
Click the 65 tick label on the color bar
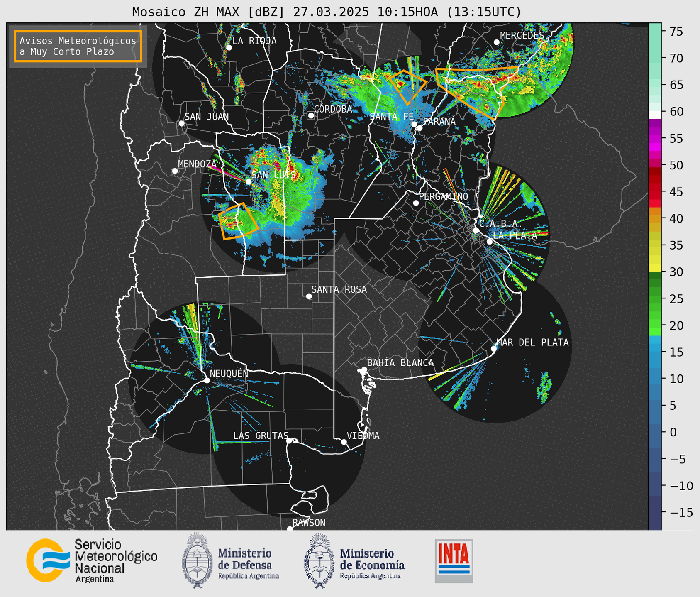coord(677,85)
